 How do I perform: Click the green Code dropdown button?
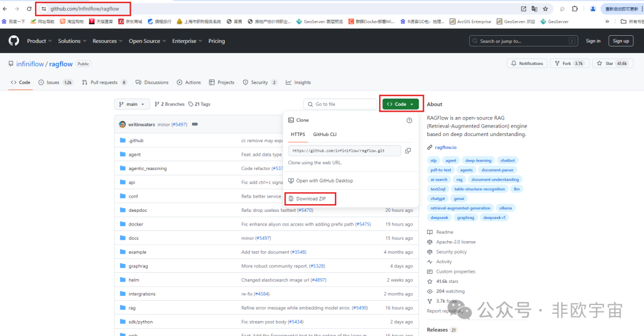point(401,104)
